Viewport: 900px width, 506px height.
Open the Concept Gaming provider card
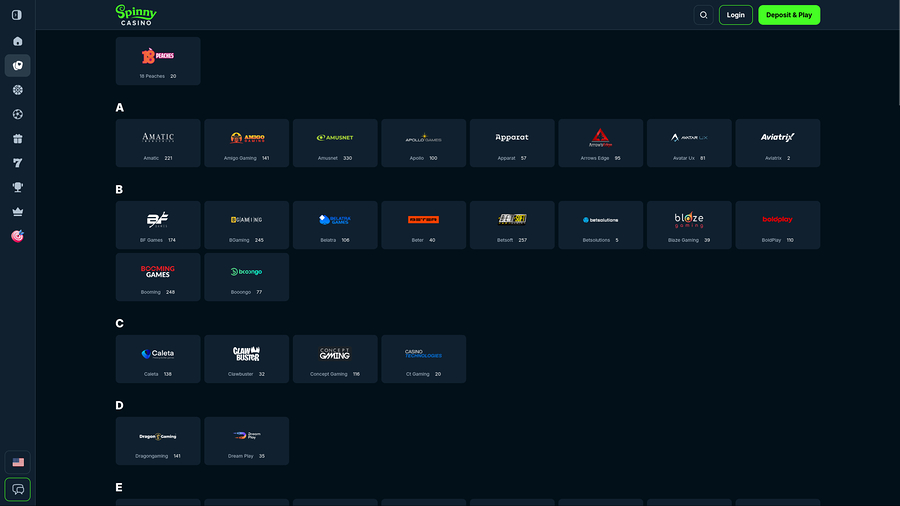(x=335, y=359)
